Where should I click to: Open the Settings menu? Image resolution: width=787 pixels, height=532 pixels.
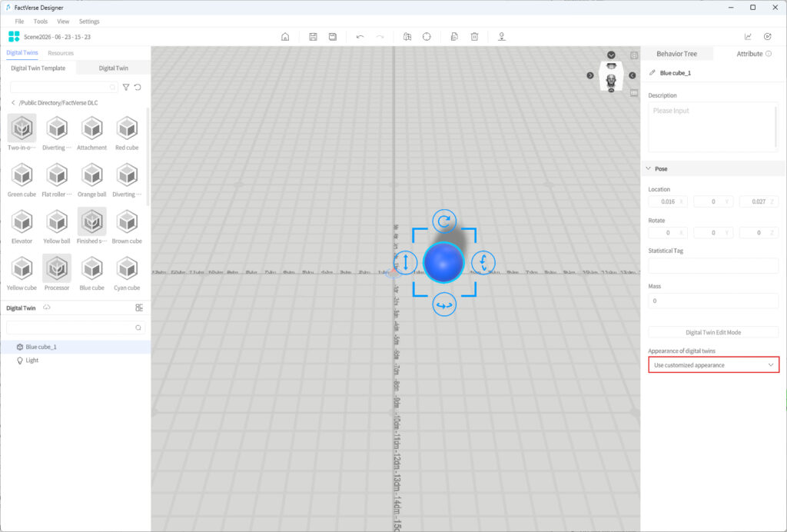89,22
